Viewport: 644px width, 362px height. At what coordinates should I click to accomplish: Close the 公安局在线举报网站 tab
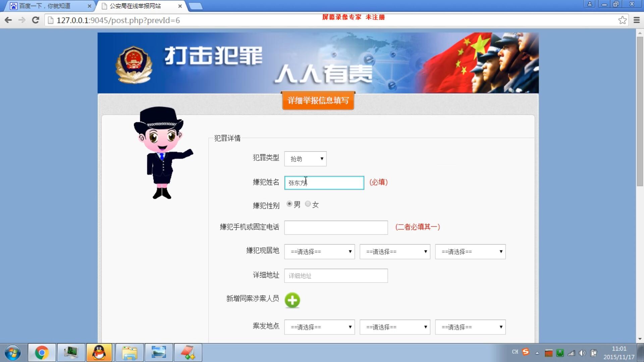pyautogui.click(x=180, y=6)
